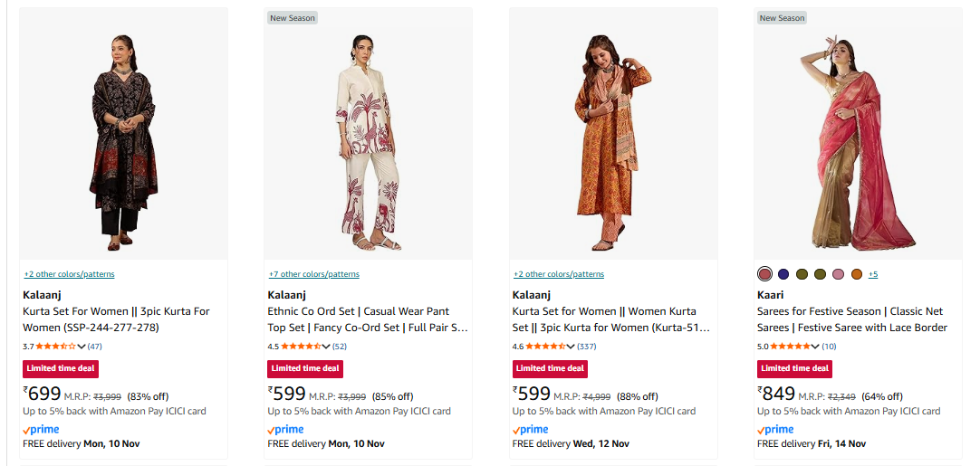Click New Season badge on the co-ord set
Viewport: 980px width, 466px height.
tap(292, 18)
